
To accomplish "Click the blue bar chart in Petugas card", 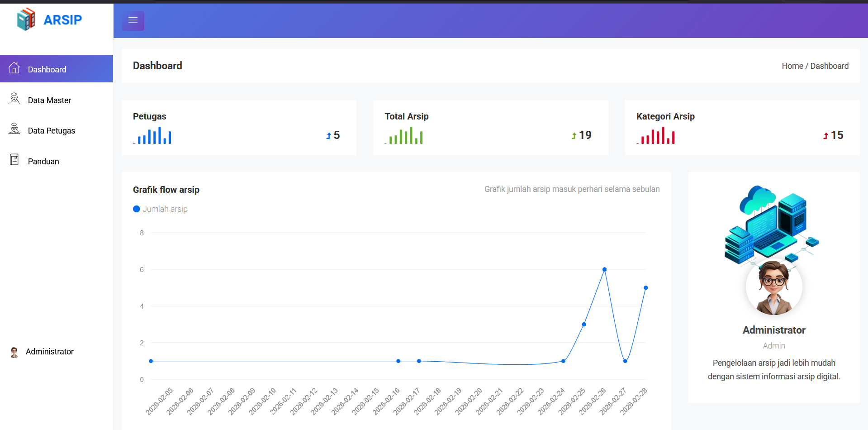I will coord(152,135).
